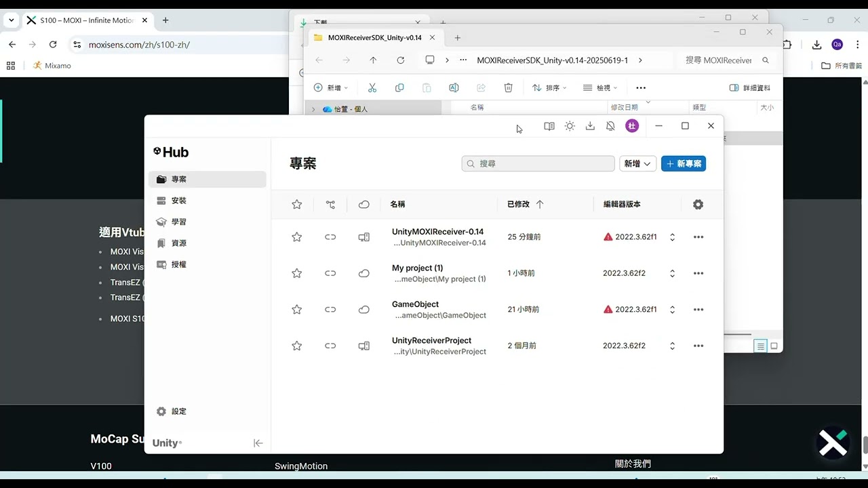Sort the project list by 名稱 column

point(397,204)
